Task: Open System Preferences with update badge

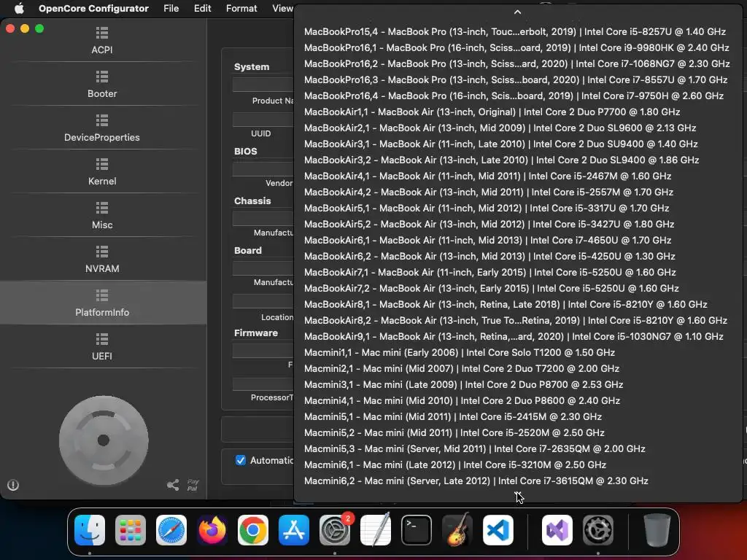Action: click(335, 530)
